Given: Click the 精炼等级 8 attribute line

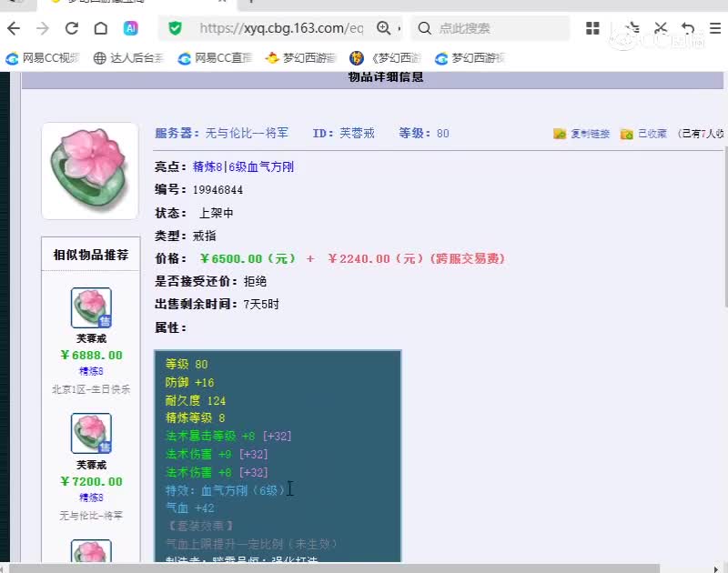Looking at the screenshot, I should (195, 418).
